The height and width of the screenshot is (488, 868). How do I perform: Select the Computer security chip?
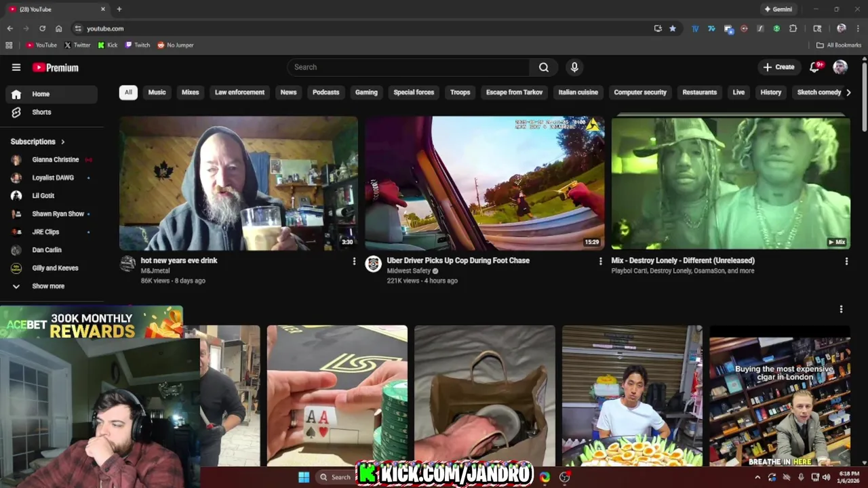[x=640, y=92]
